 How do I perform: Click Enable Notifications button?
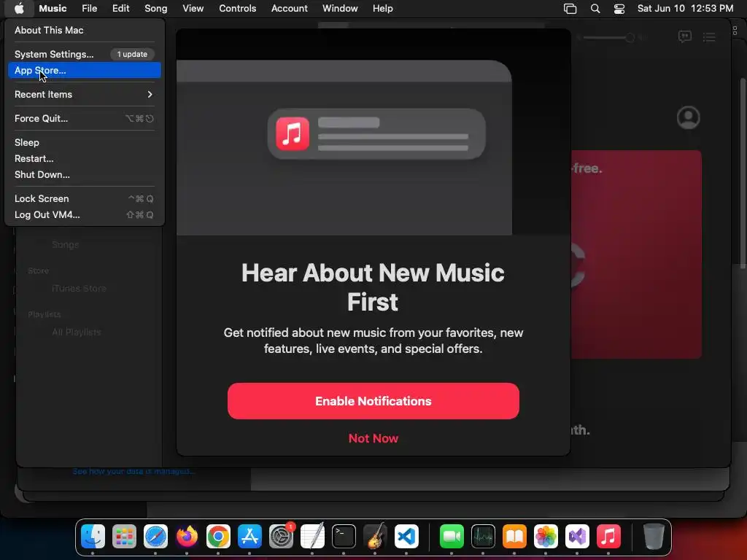[373, 401]
